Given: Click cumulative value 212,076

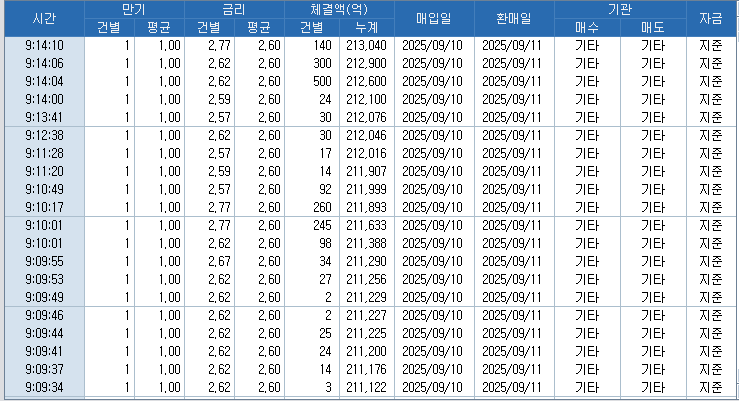Looking at the screenshot, I should click(367, 117).
